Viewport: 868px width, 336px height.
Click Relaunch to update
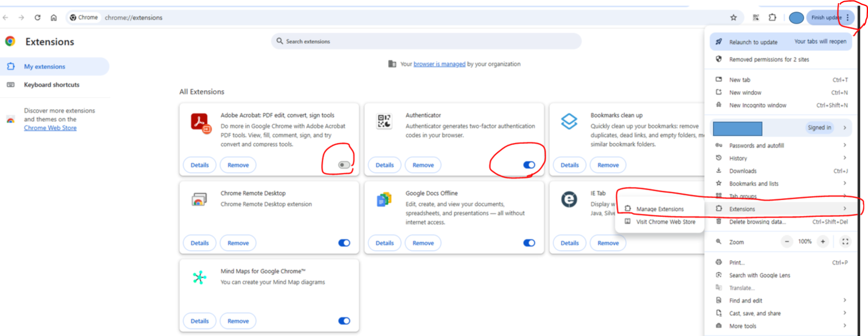(x=781, y=42)
